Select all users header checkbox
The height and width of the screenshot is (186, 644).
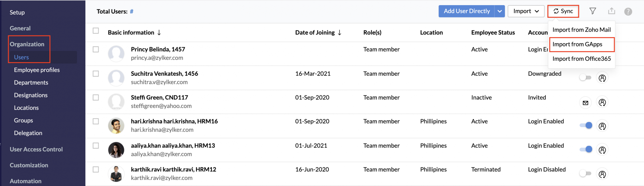click(96, 31)
